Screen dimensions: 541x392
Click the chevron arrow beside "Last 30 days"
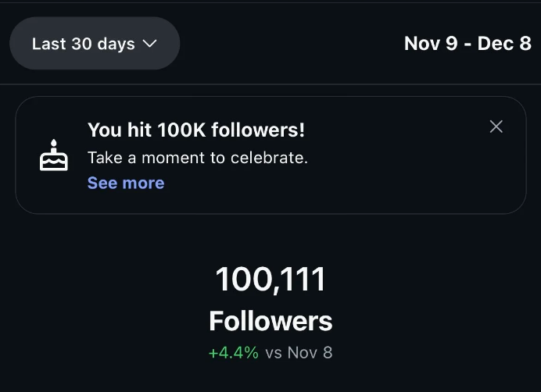pos(151,45)
